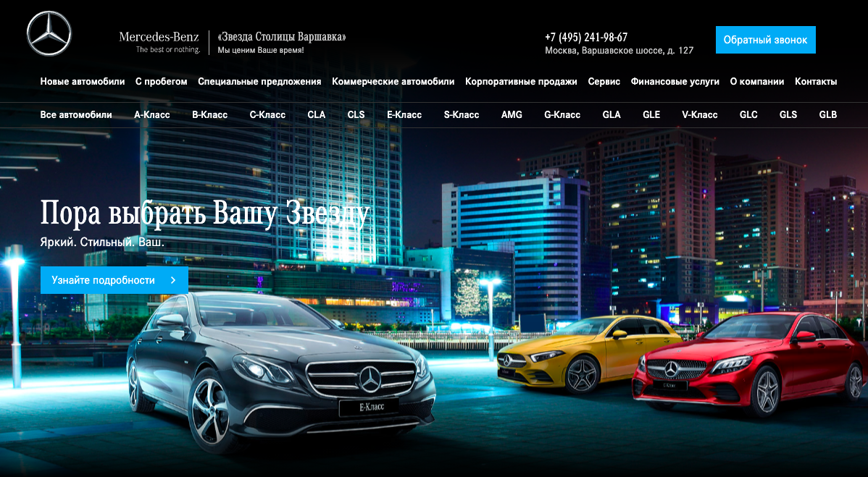Select the GLC model tab

748,115
